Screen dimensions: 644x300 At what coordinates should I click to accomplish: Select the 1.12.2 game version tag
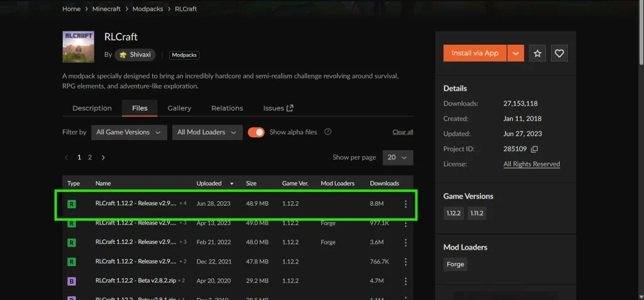point(453,214)
